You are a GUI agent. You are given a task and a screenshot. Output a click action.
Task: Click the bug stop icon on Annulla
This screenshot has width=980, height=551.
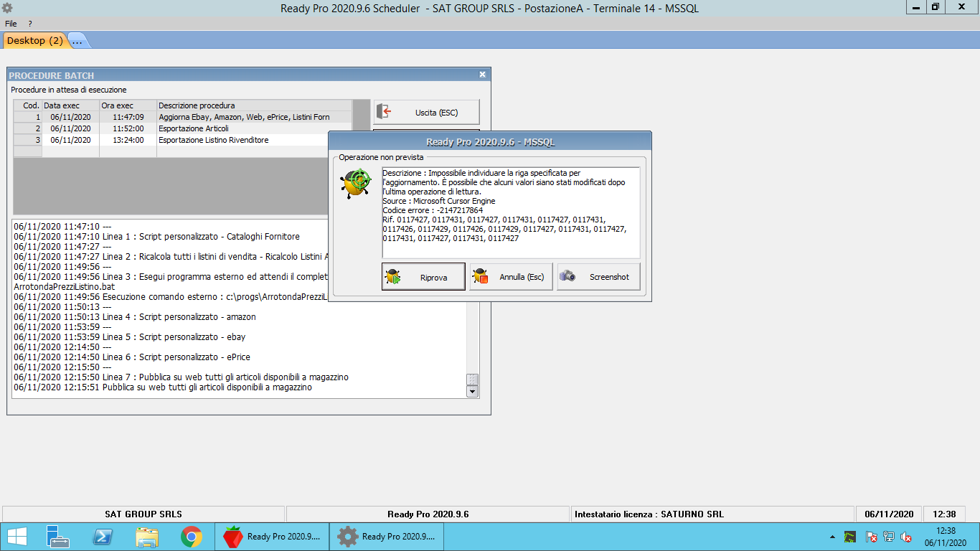click(x=481, y=277)
